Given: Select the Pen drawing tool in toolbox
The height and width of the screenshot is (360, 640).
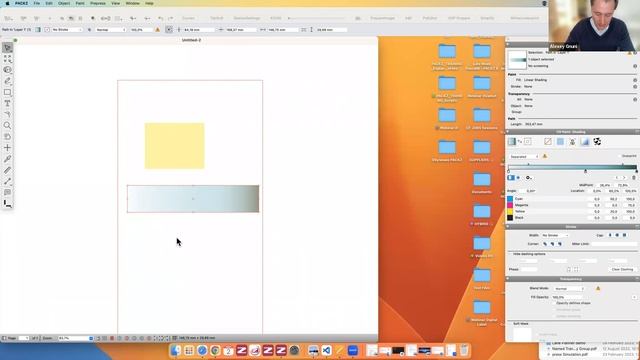Looking at the screenshot, I should pos(7,81).
